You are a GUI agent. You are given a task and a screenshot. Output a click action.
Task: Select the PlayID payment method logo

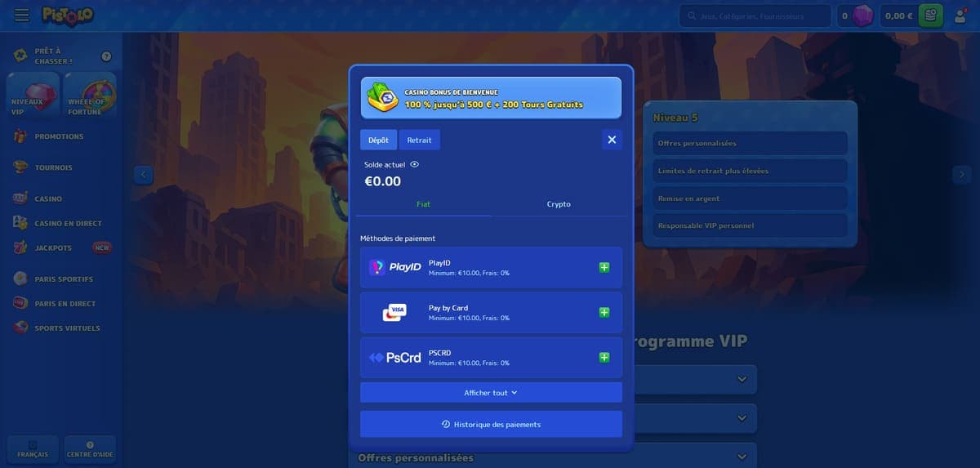[x=394, y=267]
